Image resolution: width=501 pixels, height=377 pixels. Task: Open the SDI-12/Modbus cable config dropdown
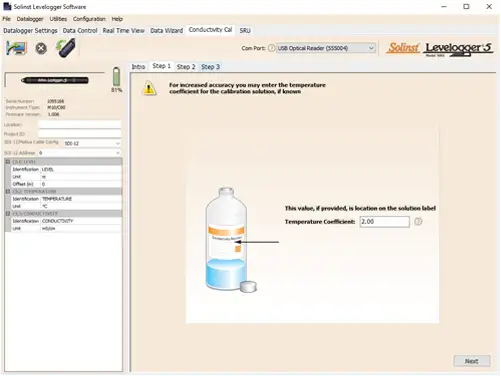[x=92, y=143]
